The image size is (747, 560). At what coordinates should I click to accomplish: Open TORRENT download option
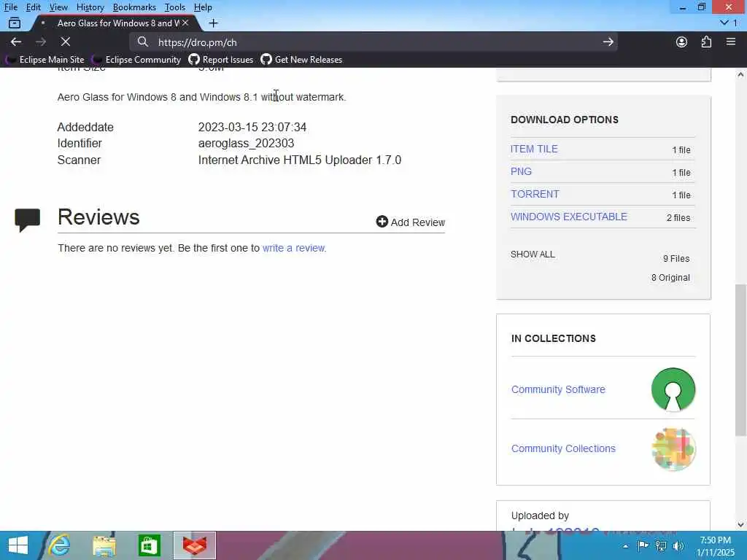tap(535, 194)
